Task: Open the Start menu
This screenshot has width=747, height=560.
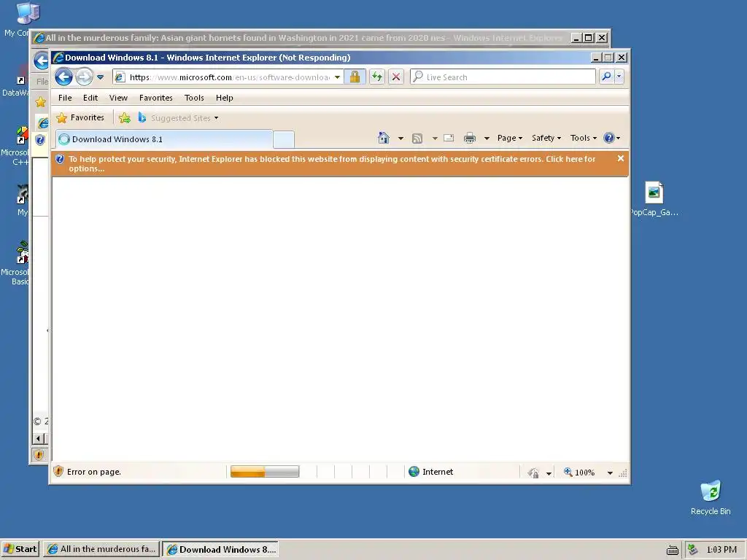Action: 20,549
